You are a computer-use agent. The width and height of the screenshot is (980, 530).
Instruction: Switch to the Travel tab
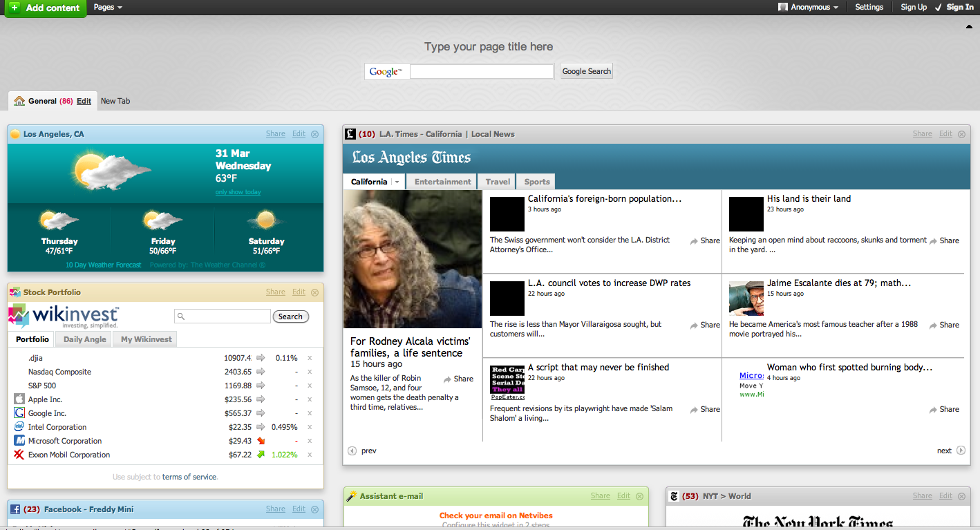click(x=498, y=182)
